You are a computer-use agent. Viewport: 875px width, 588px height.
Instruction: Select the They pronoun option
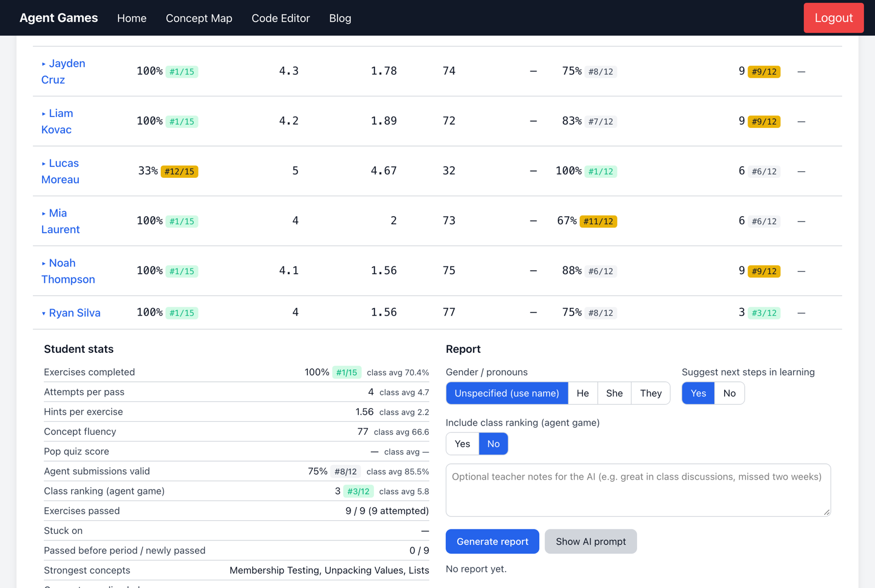coord(651,393)
